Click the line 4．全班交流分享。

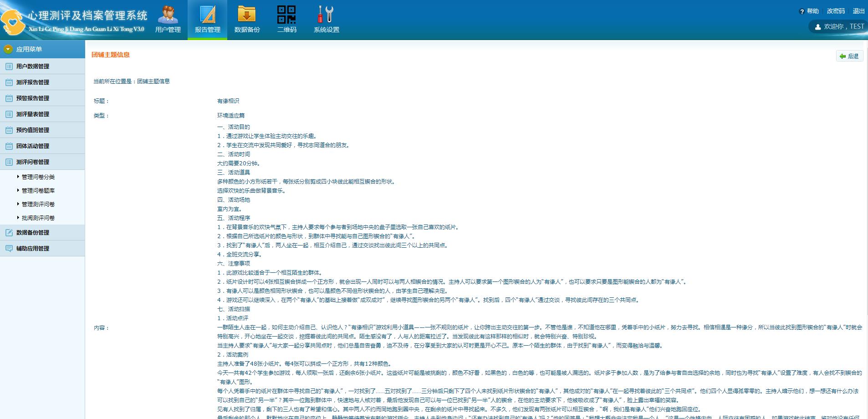coord(240,255)
